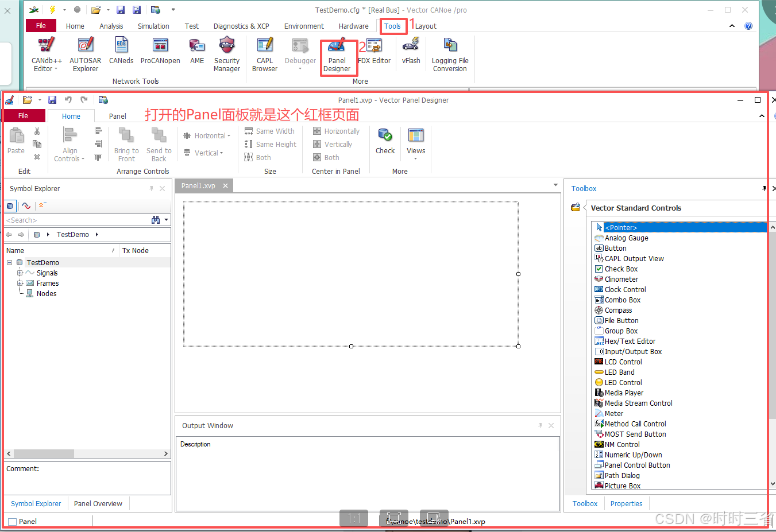Open search options dropdown arrow

pos(167,220)
